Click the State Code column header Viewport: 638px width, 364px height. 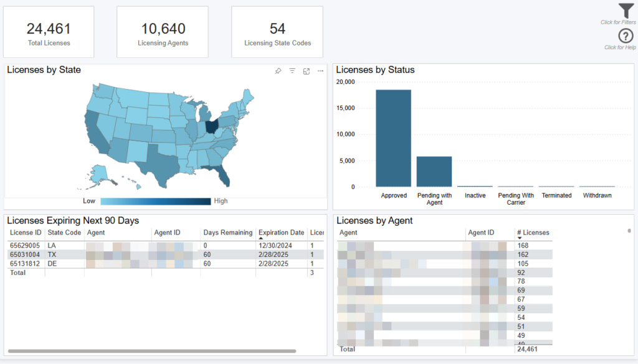coord(64,233)
